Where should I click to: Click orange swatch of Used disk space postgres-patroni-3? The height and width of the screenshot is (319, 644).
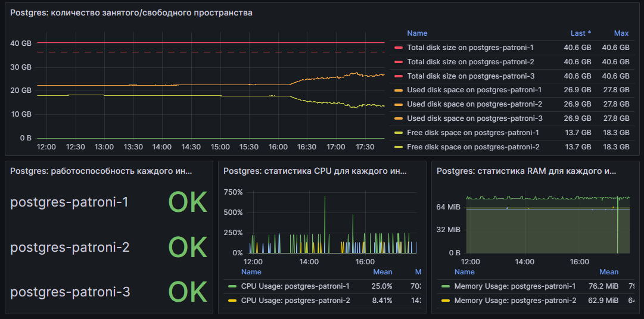(x=399, y=119)
